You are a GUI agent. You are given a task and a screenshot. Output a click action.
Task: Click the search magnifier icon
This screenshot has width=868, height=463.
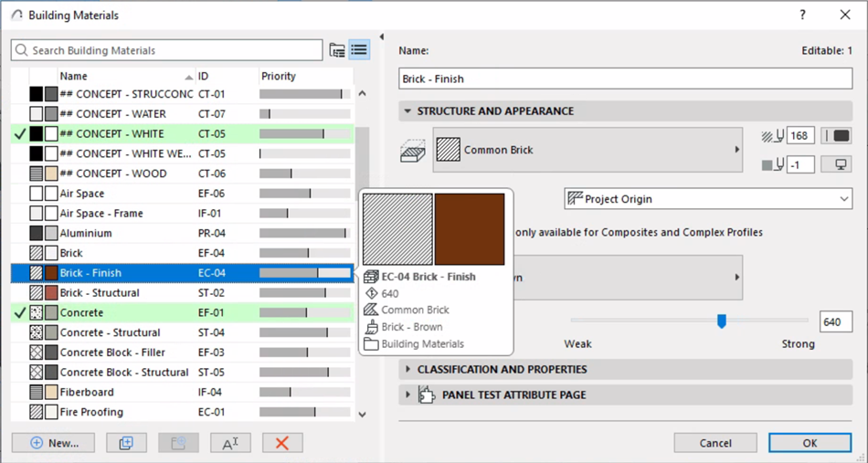pyautogui.click(x=21, y=50)
